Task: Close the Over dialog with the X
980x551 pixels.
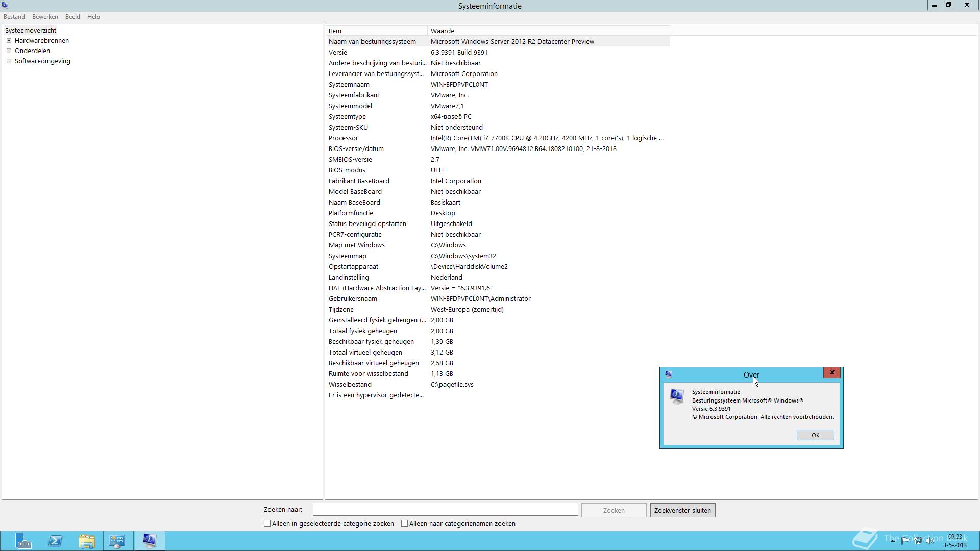Action: (832, 372)
